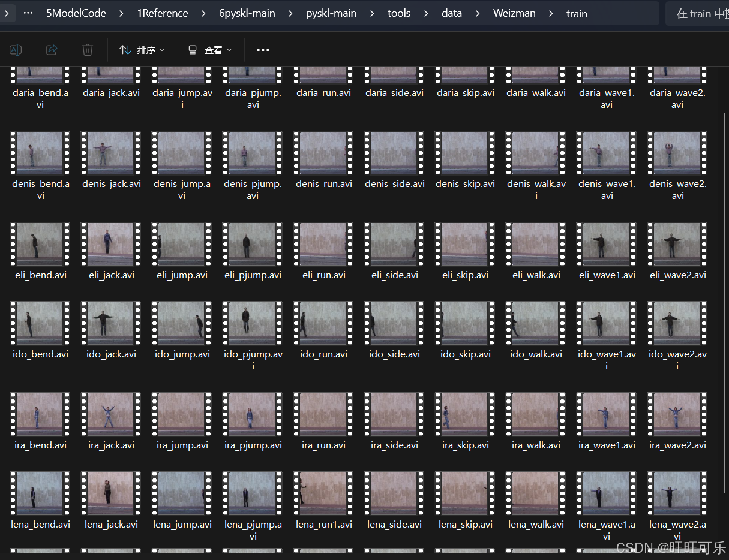Image resolution: width=729 pixels, height=560 pixels.
Task: Select the ira_wave1.avi video thumbnail
Action: pos(607,414)
